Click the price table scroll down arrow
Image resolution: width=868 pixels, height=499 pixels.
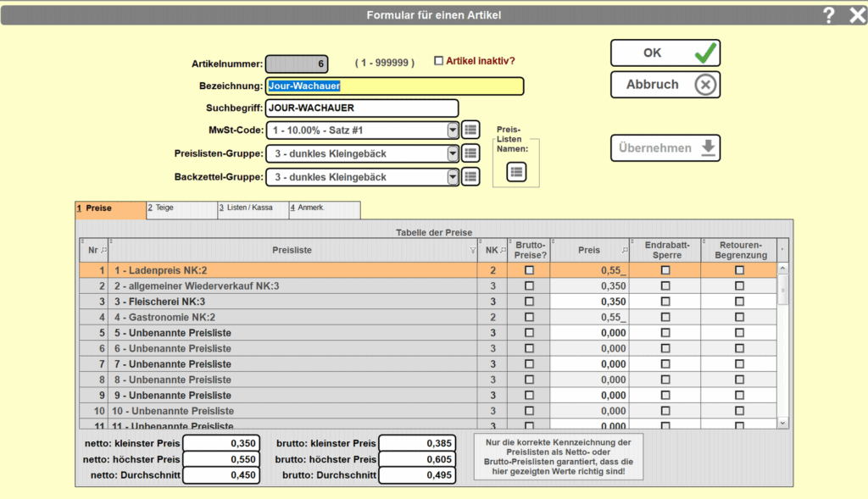(782, 424)
